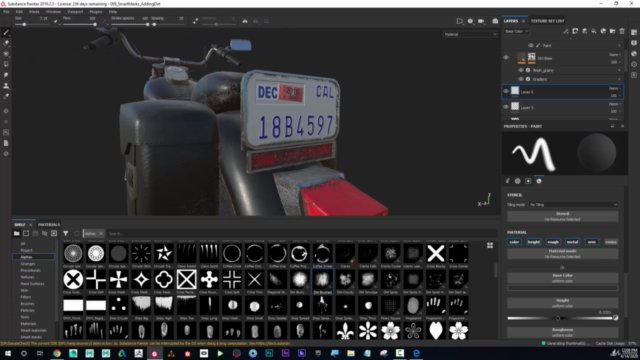Viewport: 640px width, 360px height.
Task: Add a folder in Layers panel
Action: click(613, 31)
